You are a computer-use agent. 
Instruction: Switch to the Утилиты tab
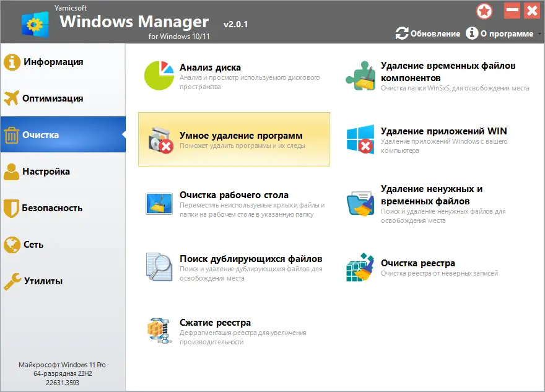[x=43, y=281]
